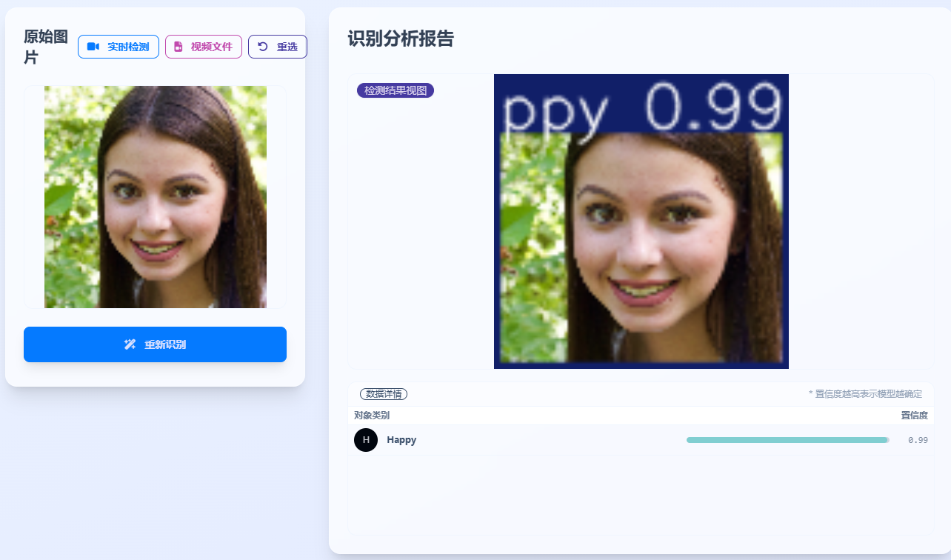Click the confidence hint note text
This screenshot has height=560, width=951.
click(x=865, y=394)
